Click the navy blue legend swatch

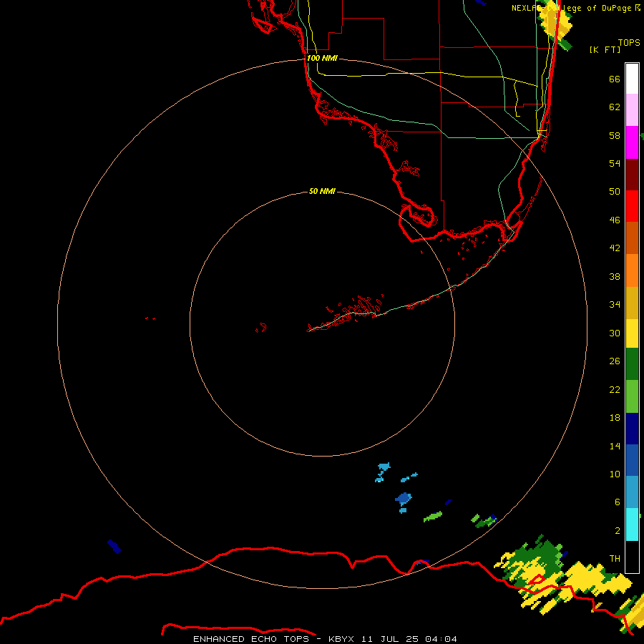632,429
